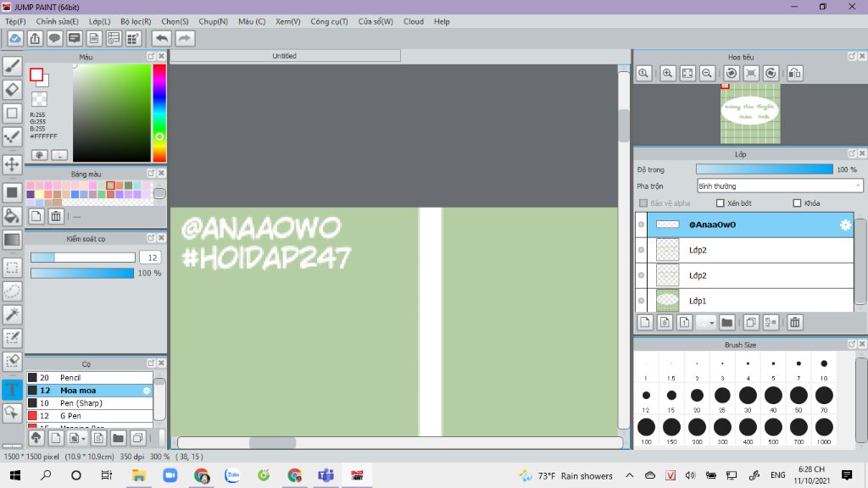The width and height of the screenshot is (868, 488).
Task: Toggle visibility of @AnaaOwO layer
Action: [641, 225]
